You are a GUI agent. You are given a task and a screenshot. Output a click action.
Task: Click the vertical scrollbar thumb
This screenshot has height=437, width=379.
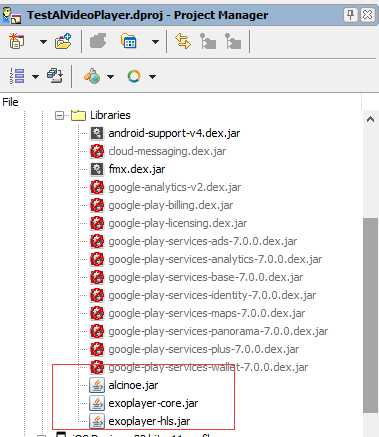tap(370, 315)
